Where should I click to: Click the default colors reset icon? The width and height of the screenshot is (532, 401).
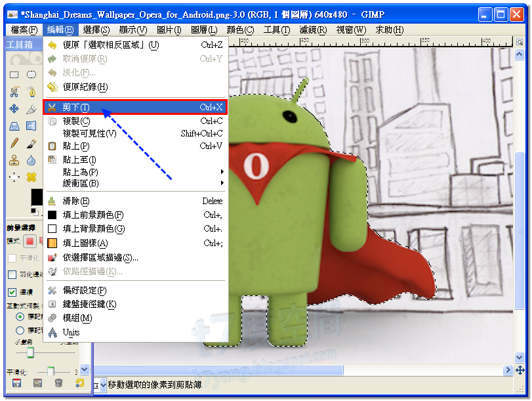35,212
